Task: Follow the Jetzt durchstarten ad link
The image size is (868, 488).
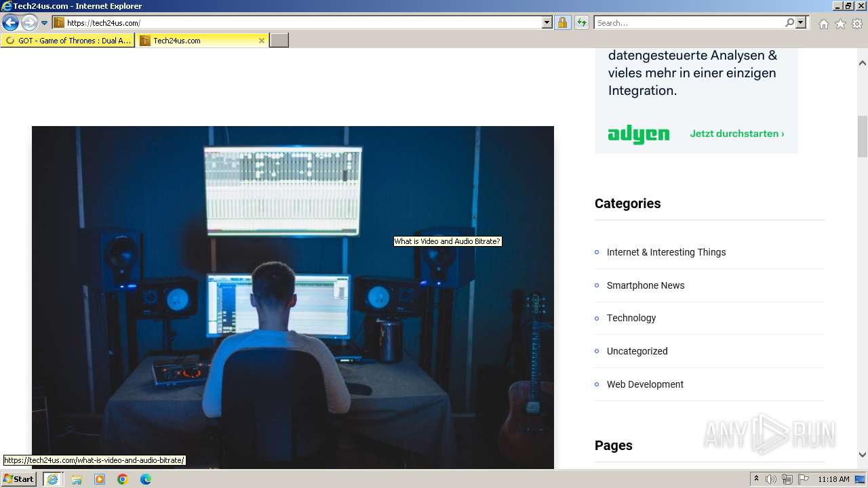Action: [737, 134]
